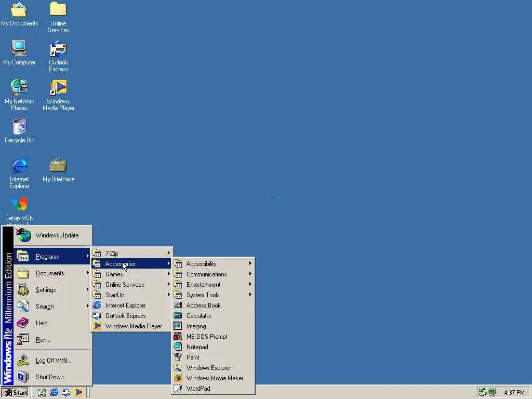Expand the 7-Zip submenu arrow

pos(169,253)
